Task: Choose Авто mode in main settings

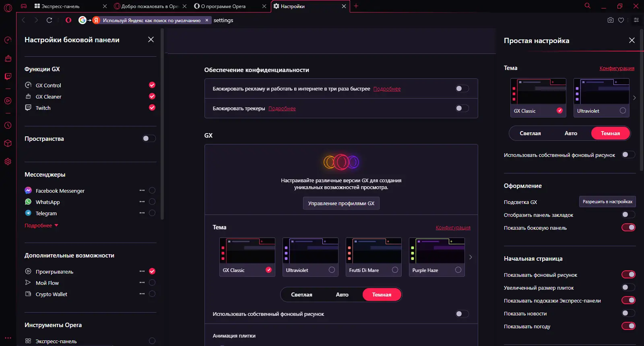Action: [342, 295]
